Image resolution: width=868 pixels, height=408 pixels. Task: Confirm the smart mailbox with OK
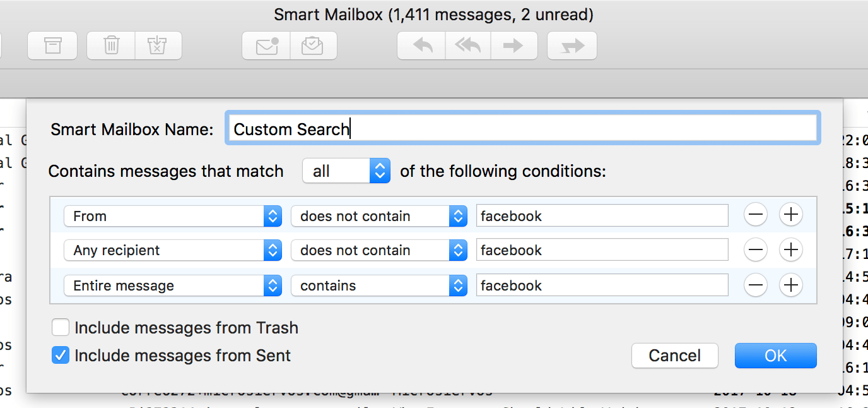(x=775, y=355)
